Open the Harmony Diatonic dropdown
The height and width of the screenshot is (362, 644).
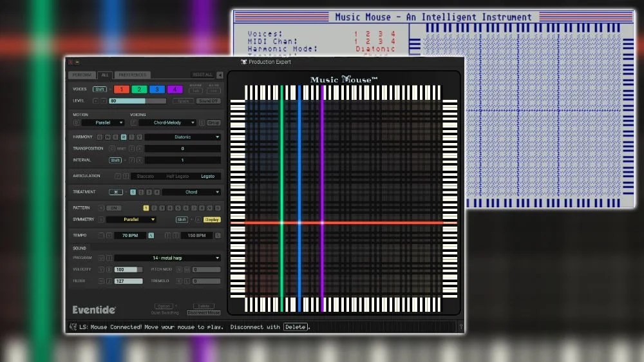click(182, 137)
